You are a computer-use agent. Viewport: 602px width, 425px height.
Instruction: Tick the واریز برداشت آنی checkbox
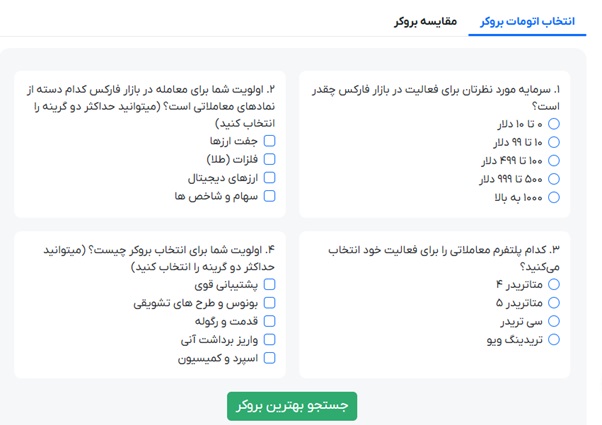(x=269, y=340)
